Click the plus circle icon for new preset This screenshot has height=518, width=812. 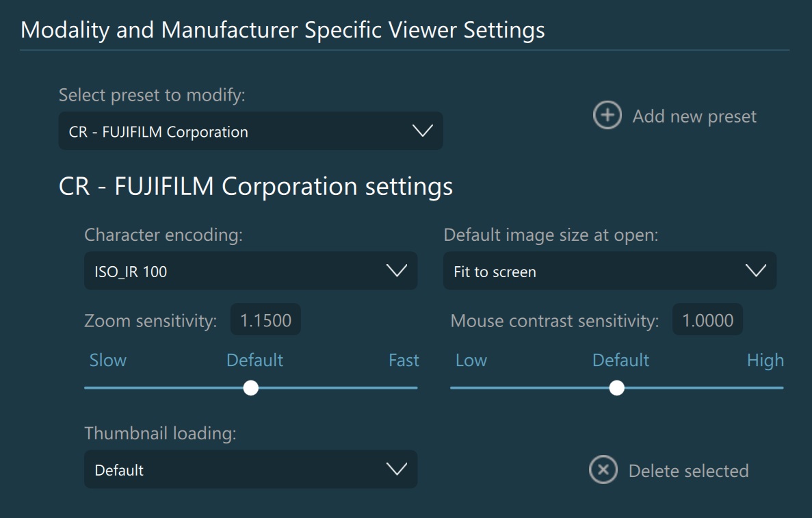coord(607,116)
